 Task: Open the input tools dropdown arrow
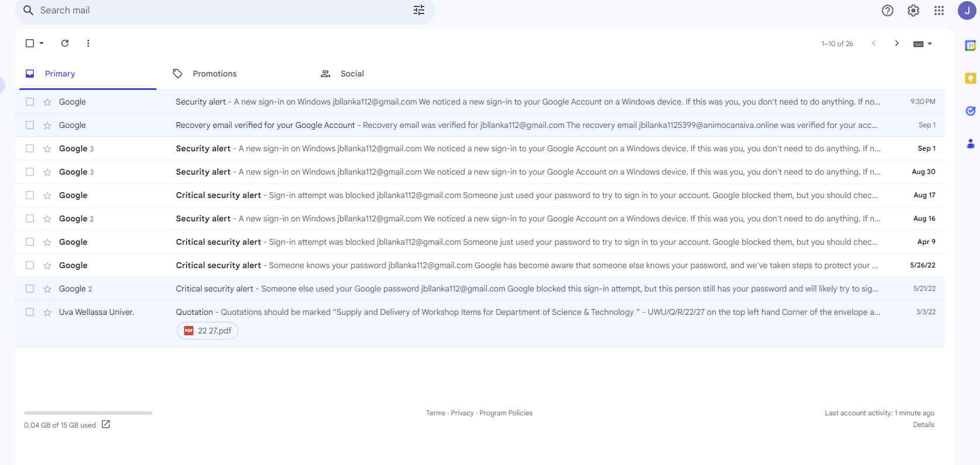(930, 44)
